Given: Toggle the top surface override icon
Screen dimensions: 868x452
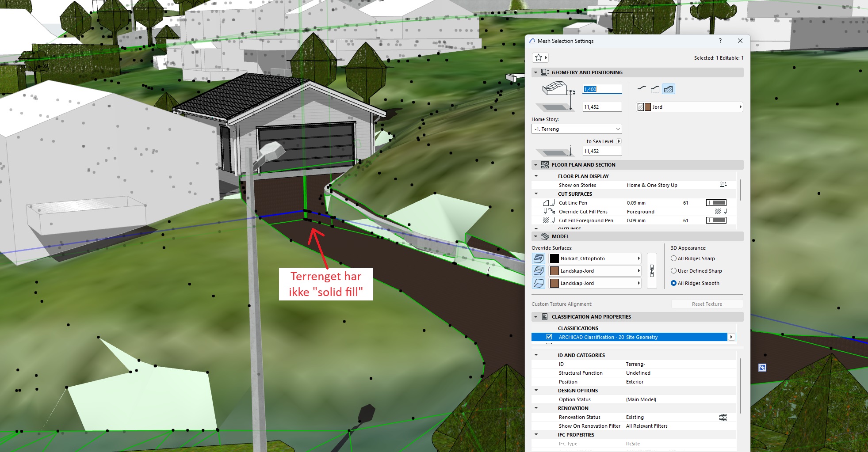Looking at the screenshot, I should coord(539,258).
